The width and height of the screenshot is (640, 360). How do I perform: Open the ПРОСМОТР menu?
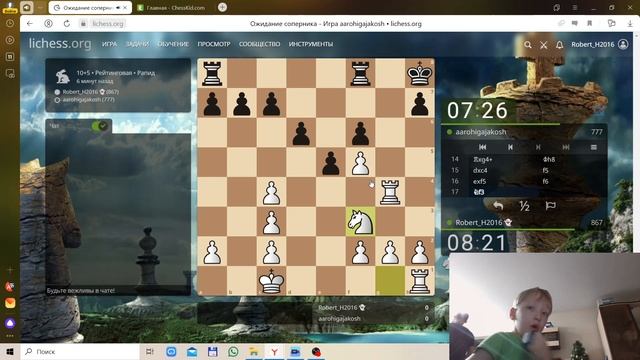pos(214,44)
